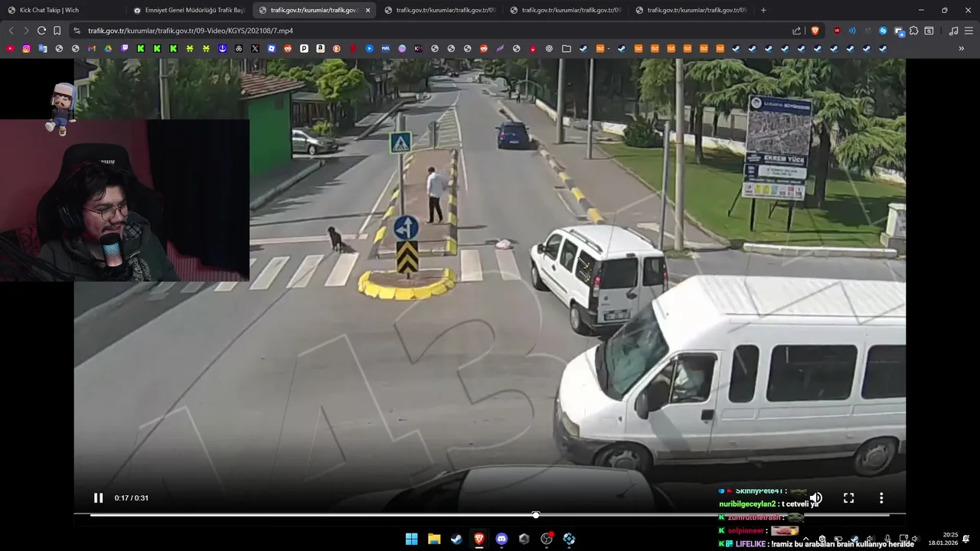Viewport: 980px width, 551px height.
Task: Click the Brave icon on the taskbar
Action: point(479,539)
